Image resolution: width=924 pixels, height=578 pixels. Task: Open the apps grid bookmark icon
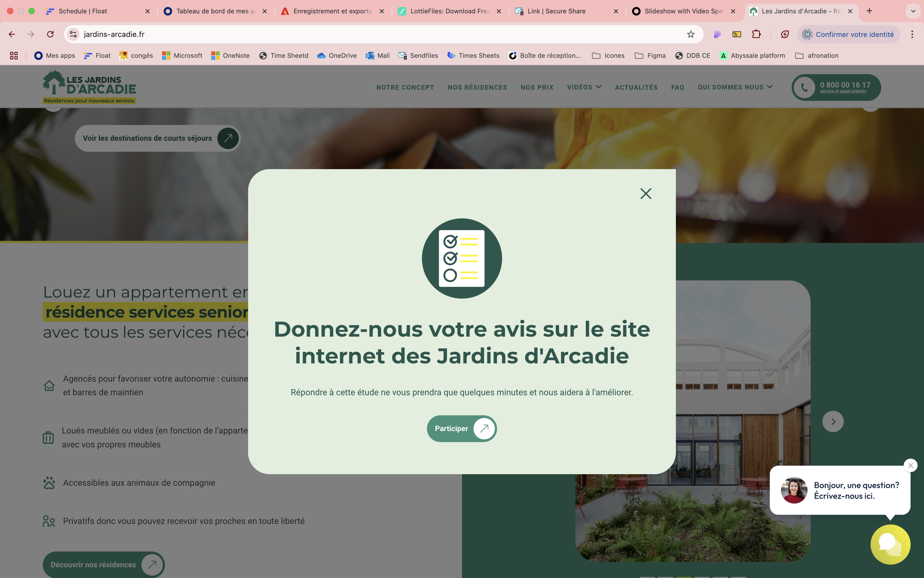[x=14, y=55]
